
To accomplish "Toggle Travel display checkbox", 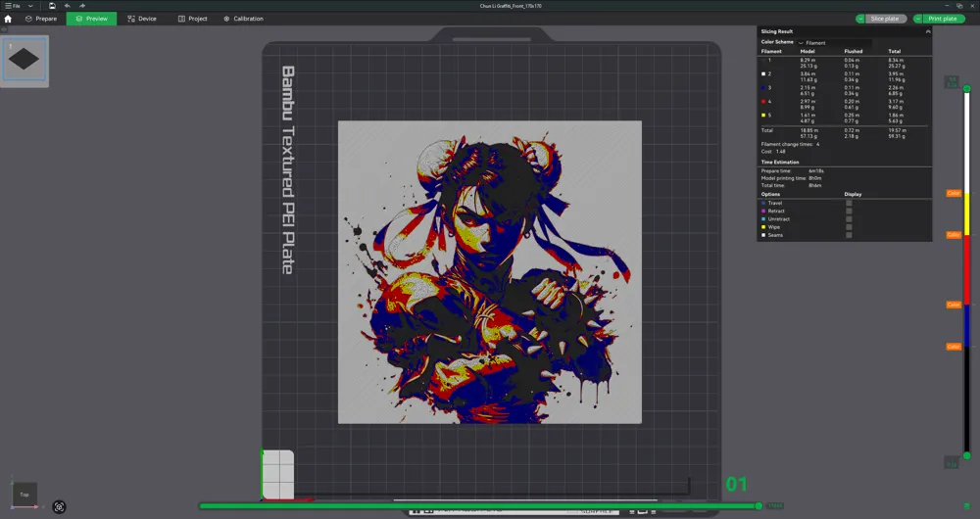I will 849,203.
